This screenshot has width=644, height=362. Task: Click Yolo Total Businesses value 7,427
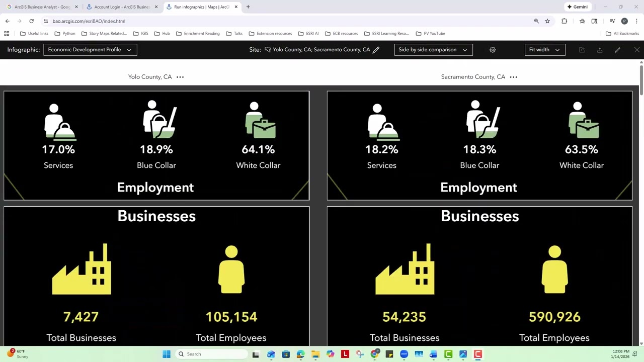point(81,317)
